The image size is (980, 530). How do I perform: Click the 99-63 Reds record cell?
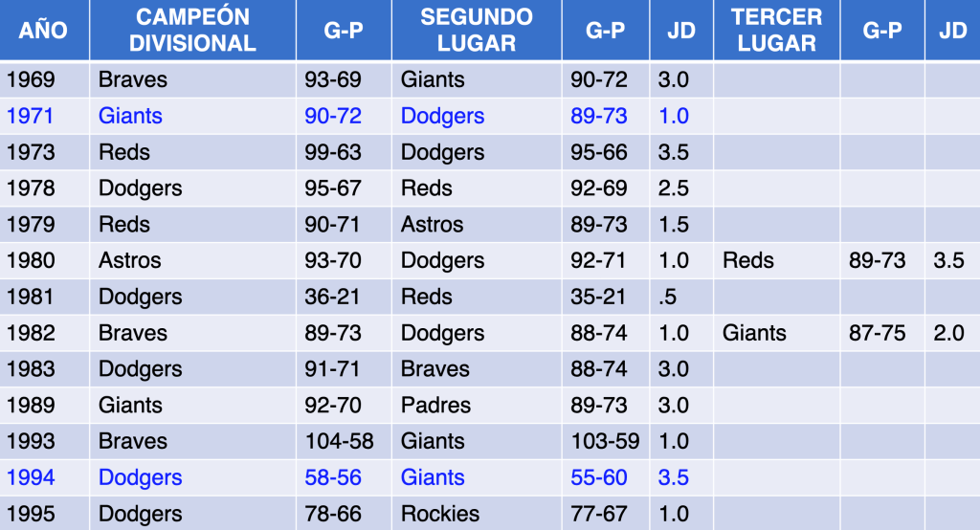(x=333, y=152)
